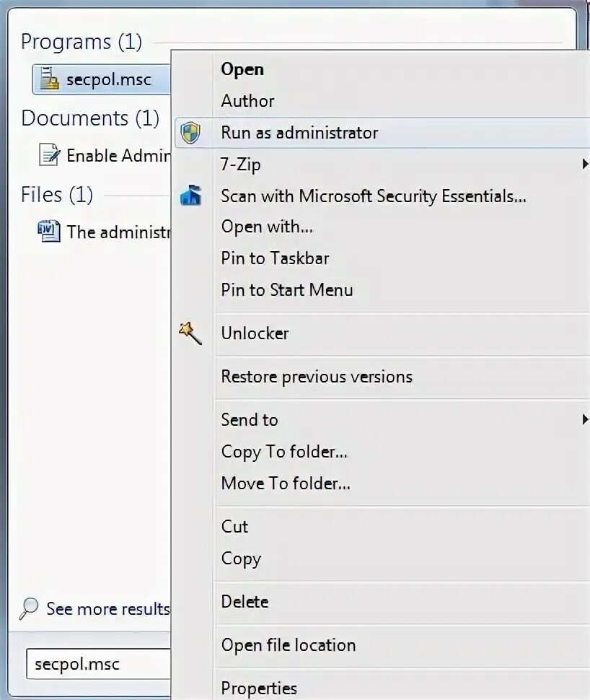Click the magnifying glass search icon

(29, 608)
